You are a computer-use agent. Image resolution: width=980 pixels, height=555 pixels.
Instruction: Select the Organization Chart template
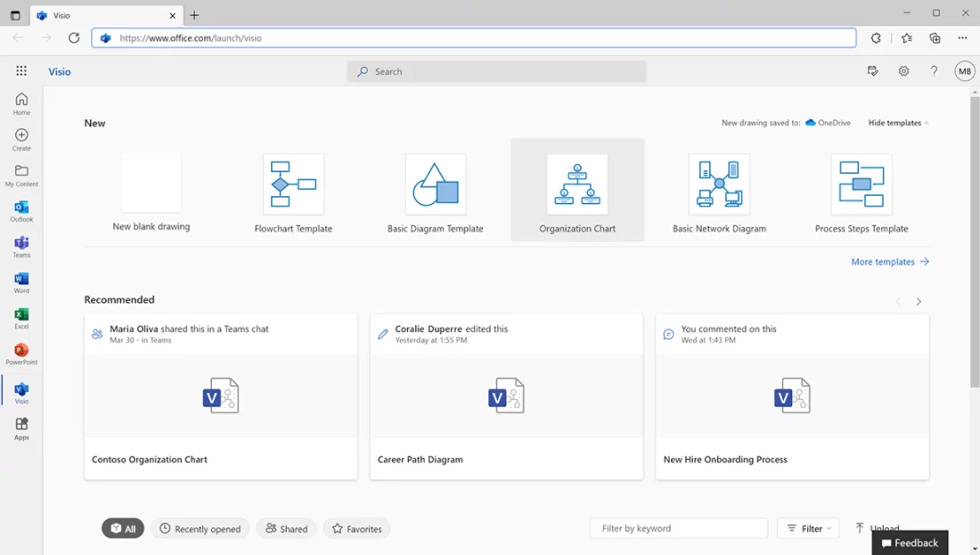577,190
